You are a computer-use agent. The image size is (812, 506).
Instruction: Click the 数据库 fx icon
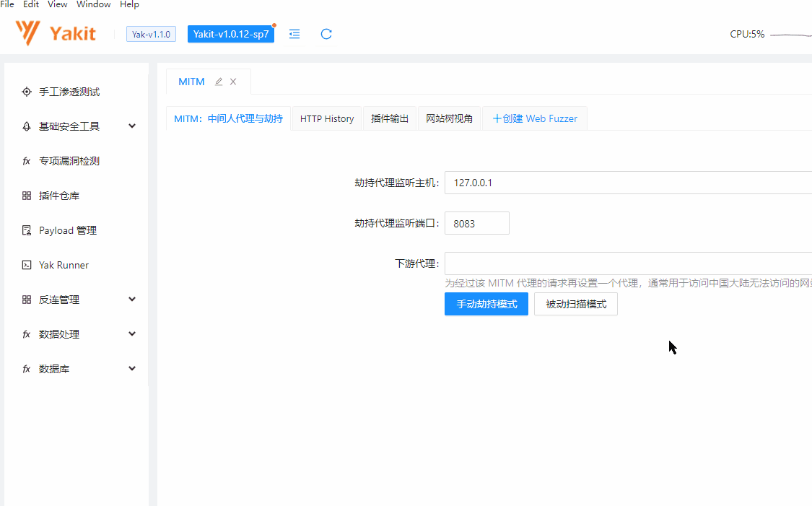click(x=27, y=370)
